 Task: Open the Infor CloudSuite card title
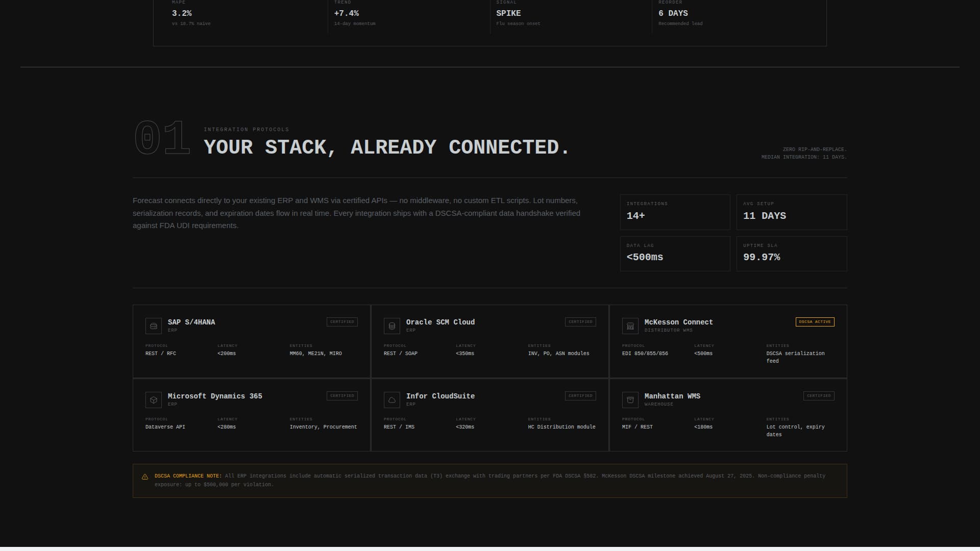pyautogui.click(x=440, y=396)
